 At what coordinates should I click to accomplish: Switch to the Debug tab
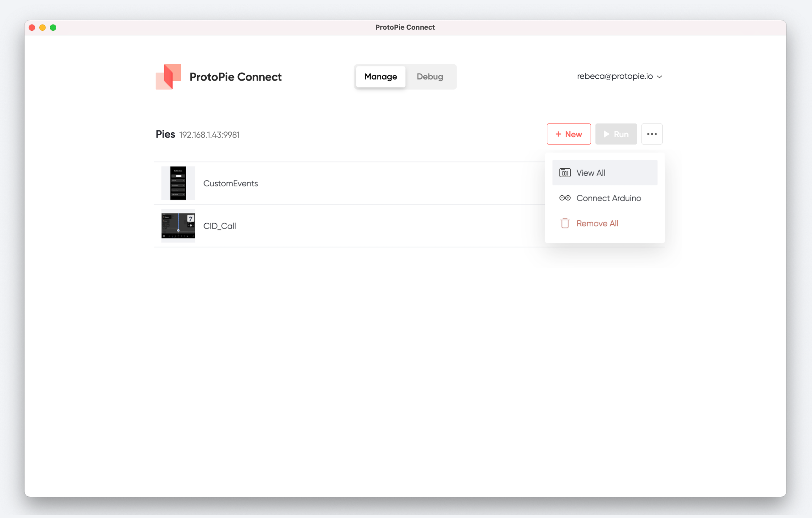tap(429, 77)
